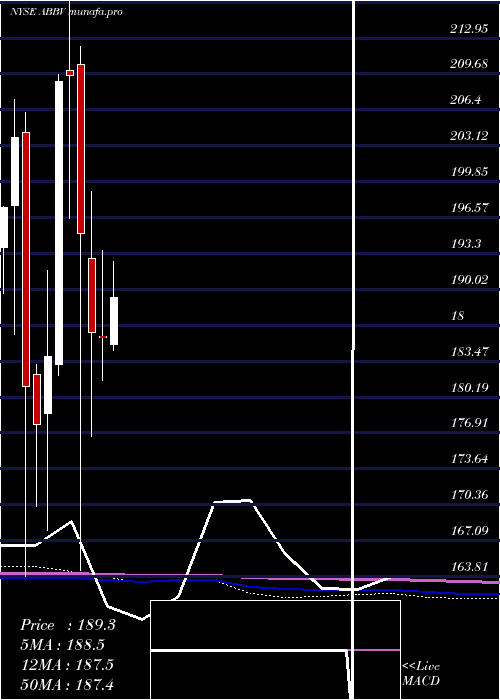
Task: Click the 163.81 price axis label
Action: (469, 567)
